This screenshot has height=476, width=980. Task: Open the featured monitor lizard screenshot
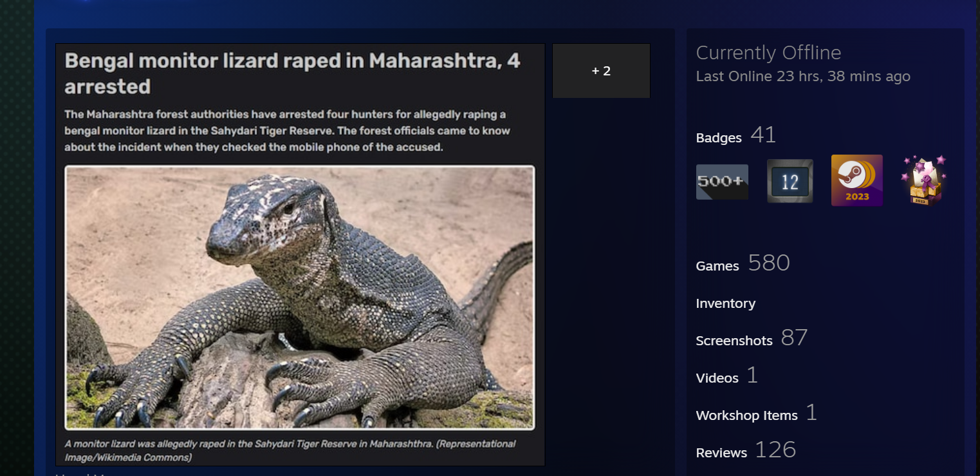coord(300,254)
